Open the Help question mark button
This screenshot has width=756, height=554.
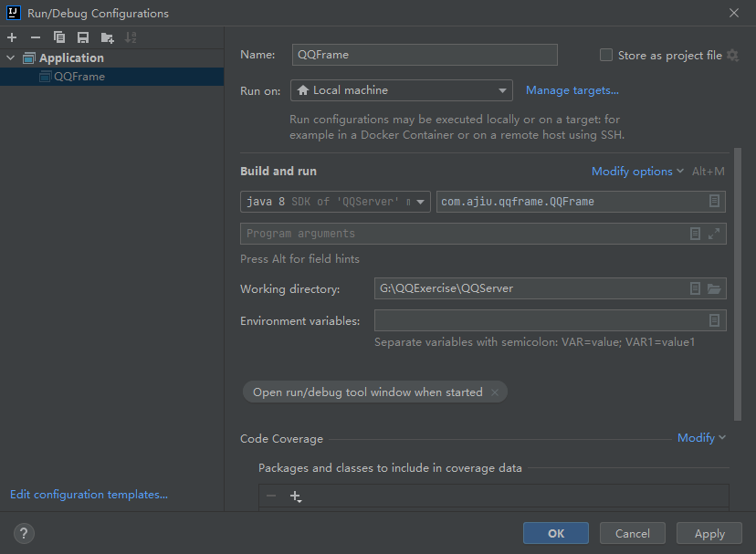(x=24, y=533)
